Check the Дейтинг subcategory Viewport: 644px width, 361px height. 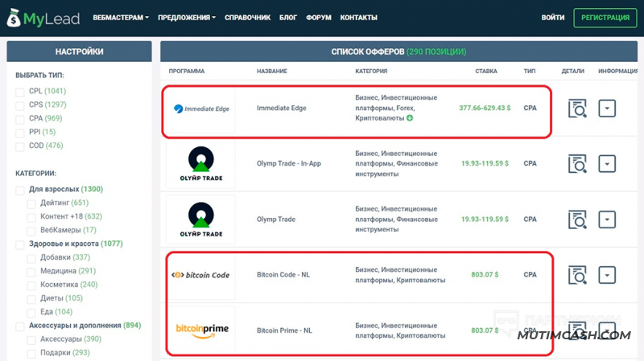click(x=31, y=203)
